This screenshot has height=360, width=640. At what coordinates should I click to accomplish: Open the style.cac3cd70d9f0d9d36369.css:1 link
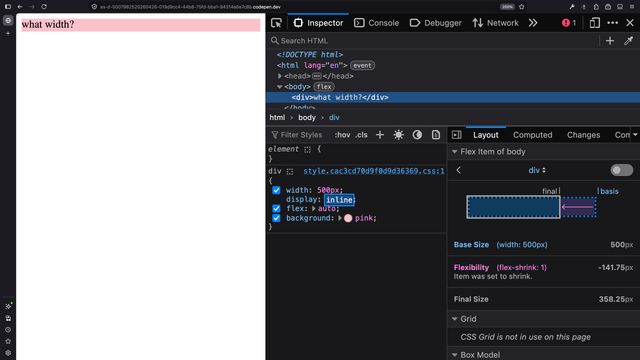point(373,171)
